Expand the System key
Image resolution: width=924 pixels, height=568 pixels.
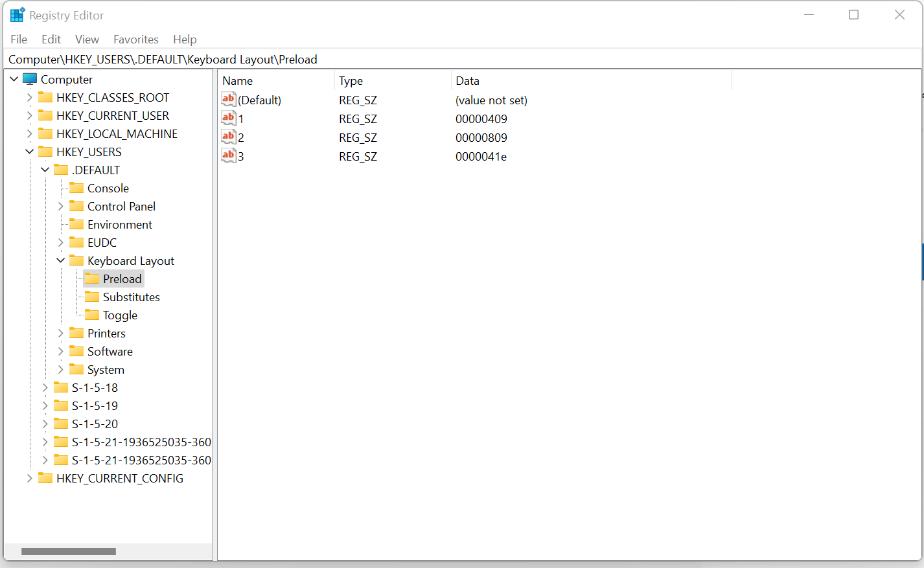[x=61, y=369]
